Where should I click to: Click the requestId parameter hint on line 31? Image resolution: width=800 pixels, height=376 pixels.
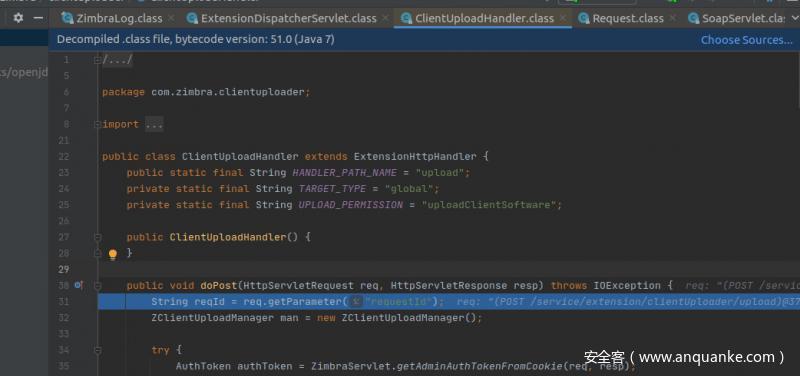tap(357, 302)
